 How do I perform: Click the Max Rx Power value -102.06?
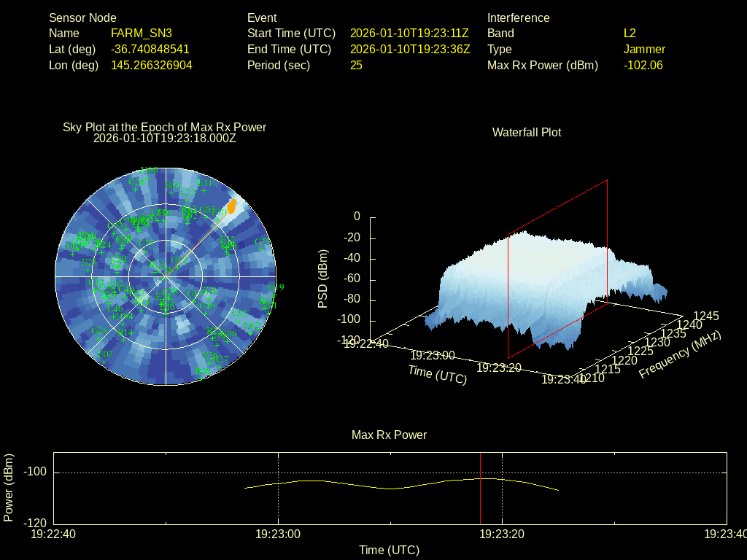coord(643,66)
